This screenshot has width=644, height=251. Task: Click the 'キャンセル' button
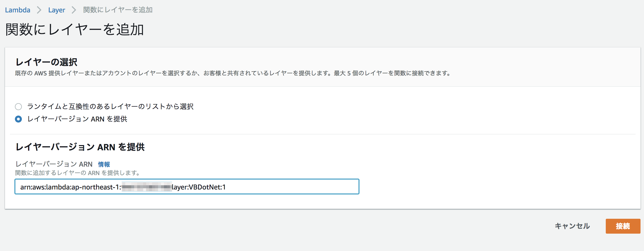click(x=572, y=226)
